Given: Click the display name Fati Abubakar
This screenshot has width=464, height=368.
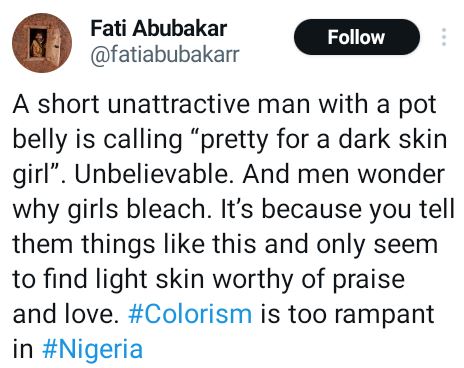Looking at the screenshot, I should (x=159, y=28).
